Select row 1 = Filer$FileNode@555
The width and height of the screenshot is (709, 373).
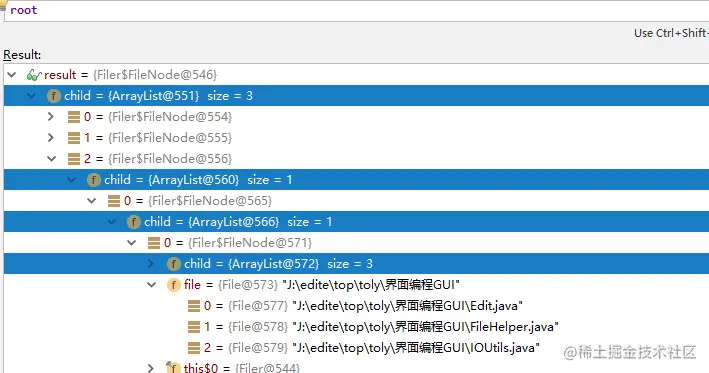pyautogui.click(x=356, y=138)
